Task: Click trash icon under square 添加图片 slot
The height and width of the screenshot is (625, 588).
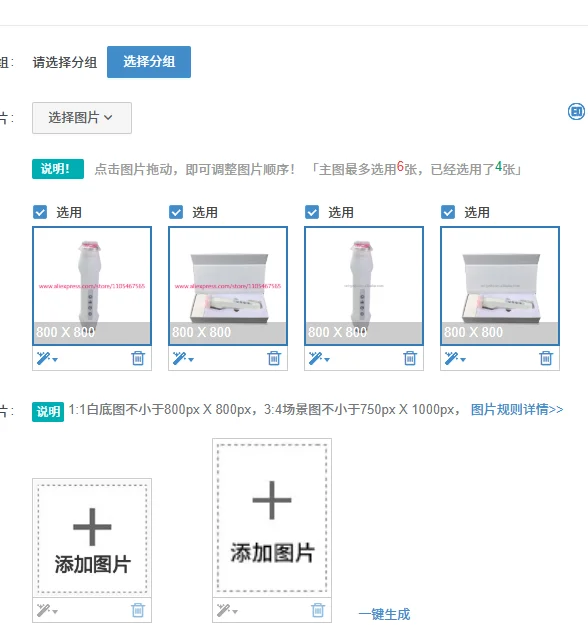Action: pyautogui.click(x=138, y=610)
